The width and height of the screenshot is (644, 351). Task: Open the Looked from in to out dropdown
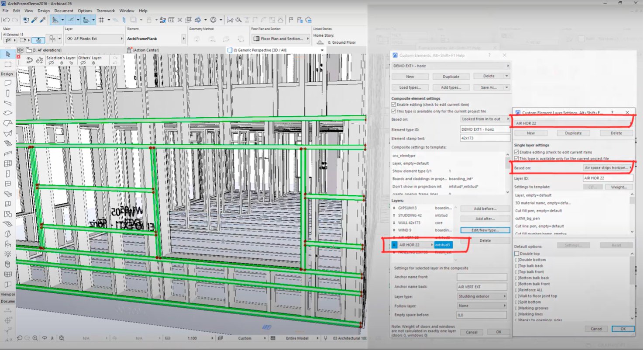click(x=485, y=119)
